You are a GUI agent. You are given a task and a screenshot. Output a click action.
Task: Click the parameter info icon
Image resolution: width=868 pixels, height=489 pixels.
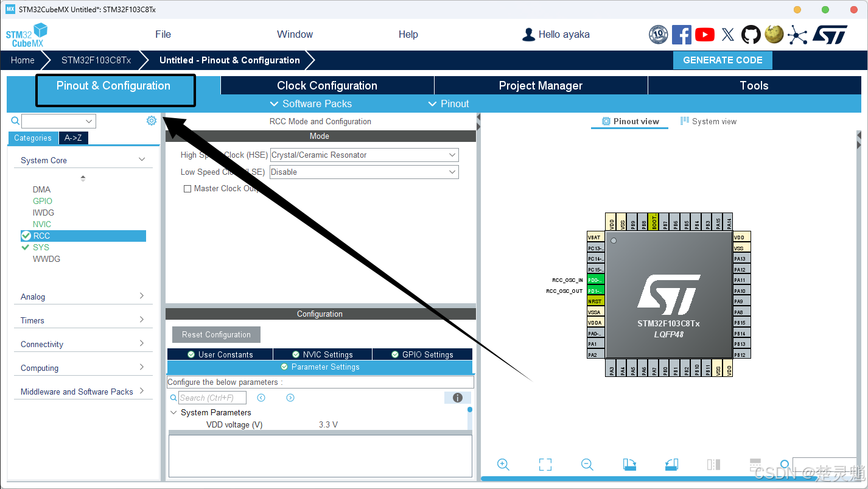click(458, 398)
